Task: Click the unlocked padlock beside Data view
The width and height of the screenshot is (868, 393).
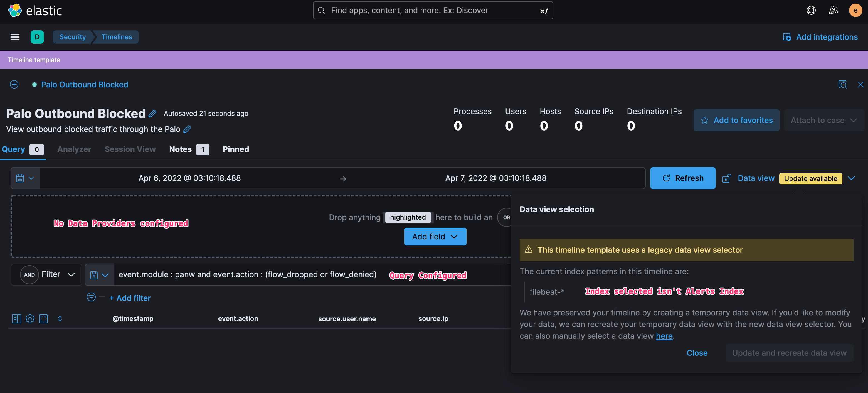Action: pos(726,178)
